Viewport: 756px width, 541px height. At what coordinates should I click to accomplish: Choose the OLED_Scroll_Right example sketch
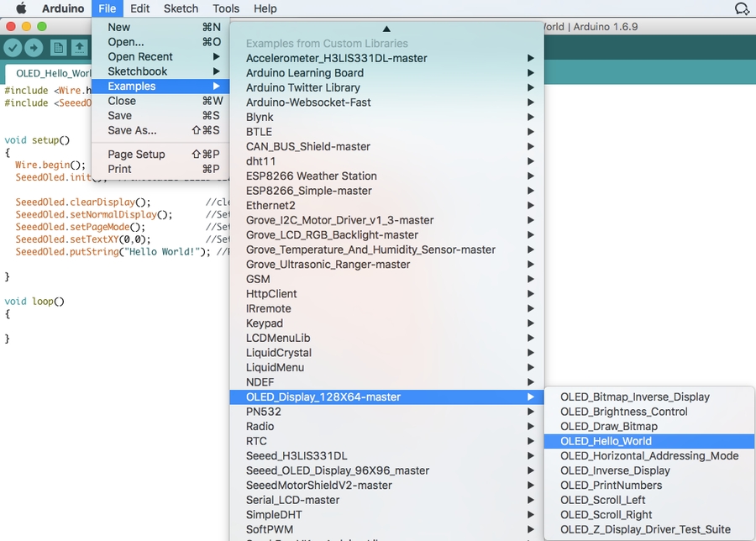coord(606,515)
